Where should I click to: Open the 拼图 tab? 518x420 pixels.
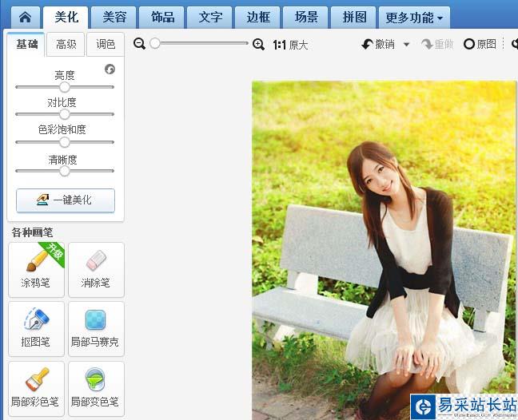point(354,17)
